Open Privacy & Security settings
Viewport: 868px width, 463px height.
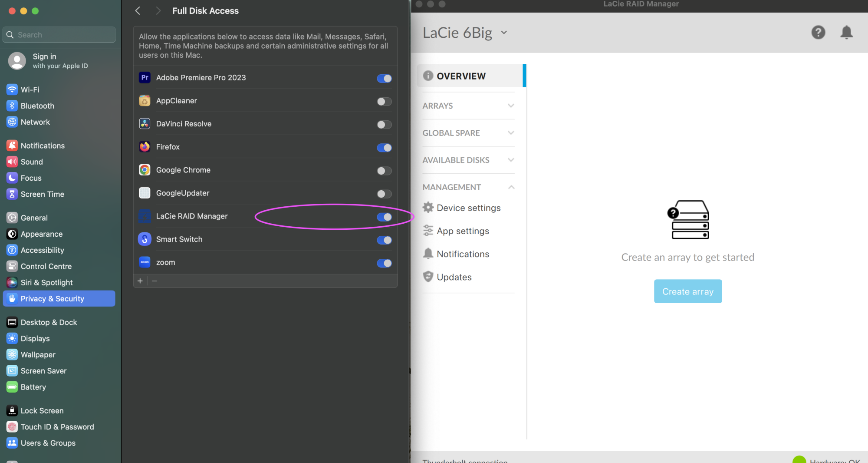[59, 298]
